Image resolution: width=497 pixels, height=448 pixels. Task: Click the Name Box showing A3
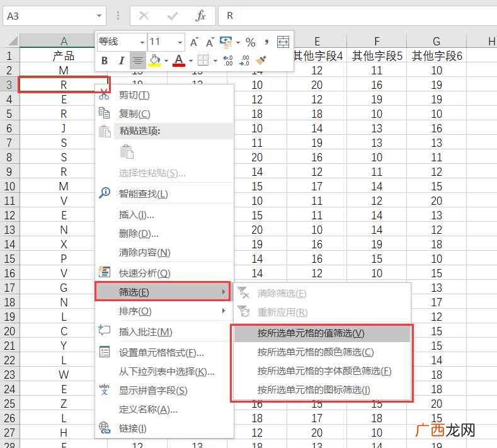point(49,16)
